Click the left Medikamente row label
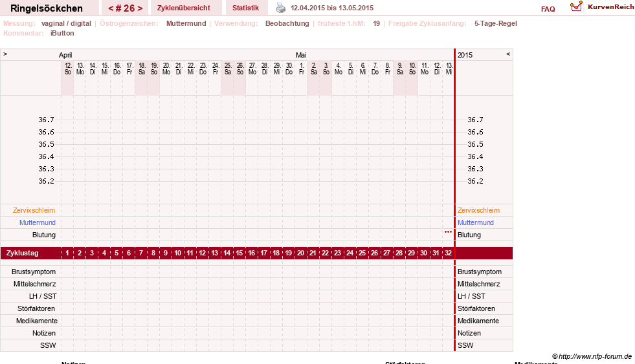Image resolution: width=635 pixels, height=364 pixels. (x=37, y=321)
